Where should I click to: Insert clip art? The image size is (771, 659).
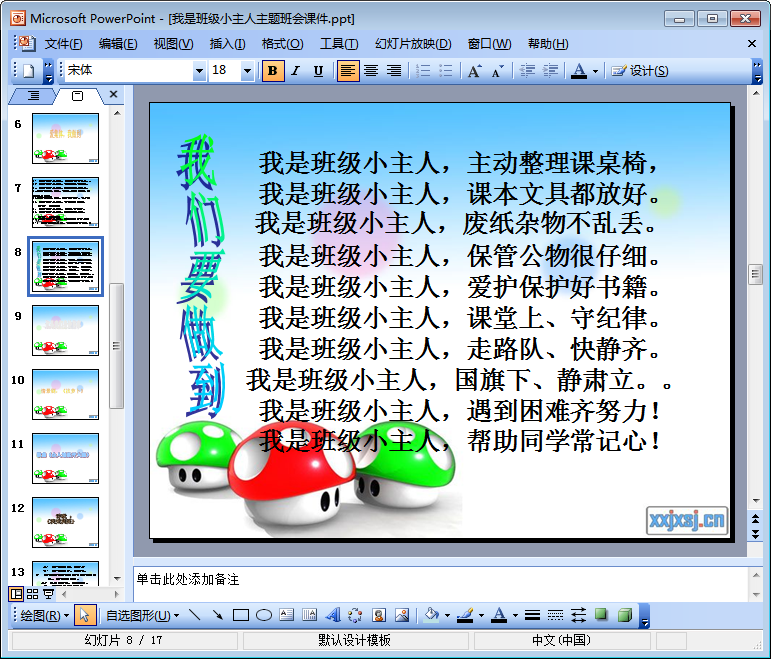click(x=379, y=615)
